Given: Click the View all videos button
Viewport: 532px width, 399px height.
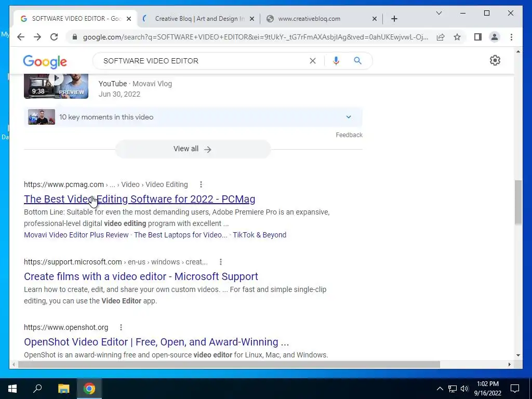Looking at the screenshot, I should pyautogui.click(x=192, y=149).
